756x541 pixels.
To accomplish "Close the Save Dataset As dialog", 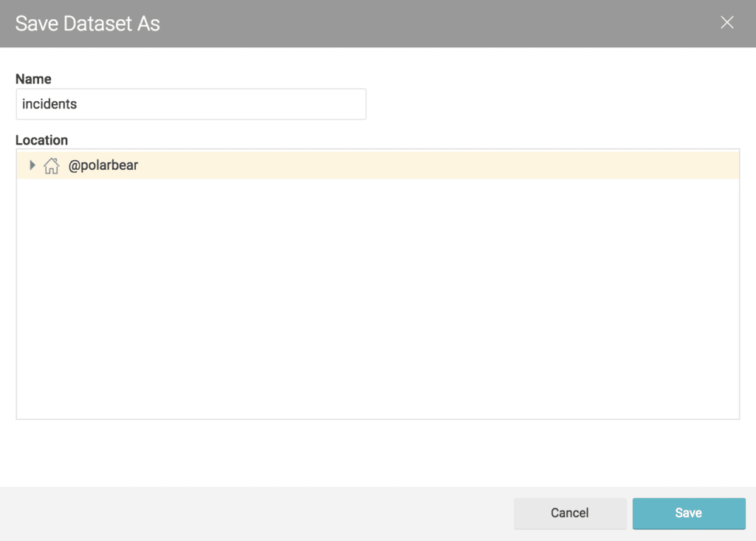I will click(726, 22).
